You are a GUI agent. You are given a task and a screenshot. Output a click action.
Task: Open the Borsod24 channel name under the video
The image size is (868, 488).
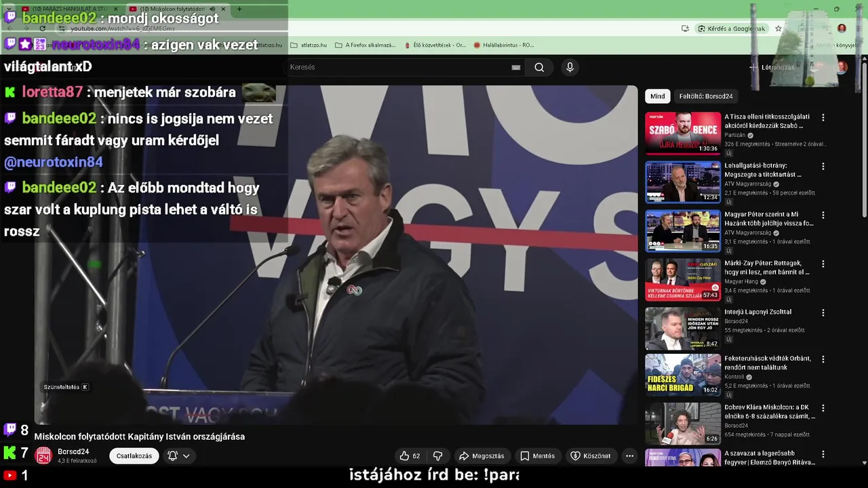(x=73, y=451)
